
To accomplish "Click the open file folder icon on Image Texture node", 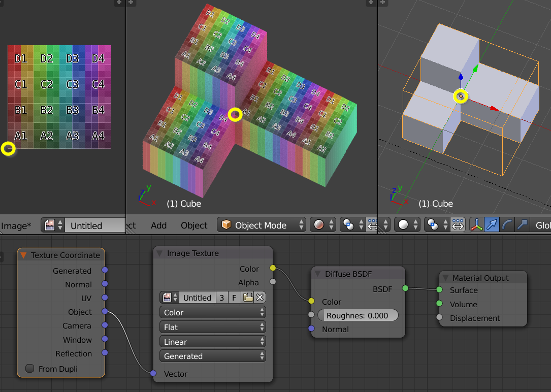I will 249,297.
